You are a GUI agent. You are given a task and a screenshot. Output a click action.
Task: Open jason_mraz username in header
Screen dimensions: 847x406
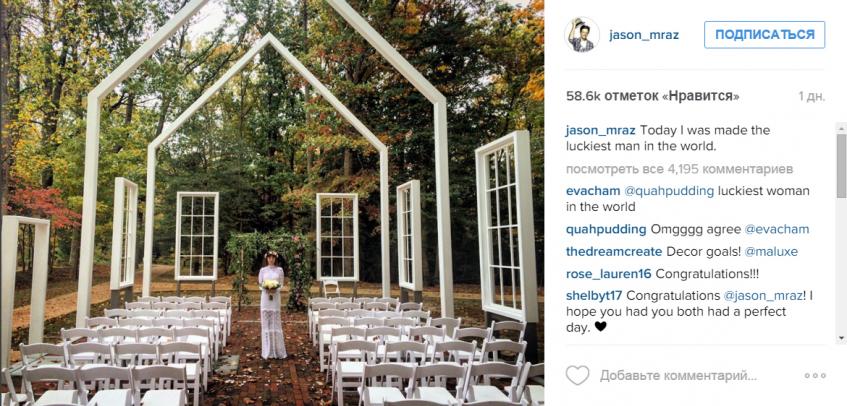pyautogui.click(x=644, y=35)
